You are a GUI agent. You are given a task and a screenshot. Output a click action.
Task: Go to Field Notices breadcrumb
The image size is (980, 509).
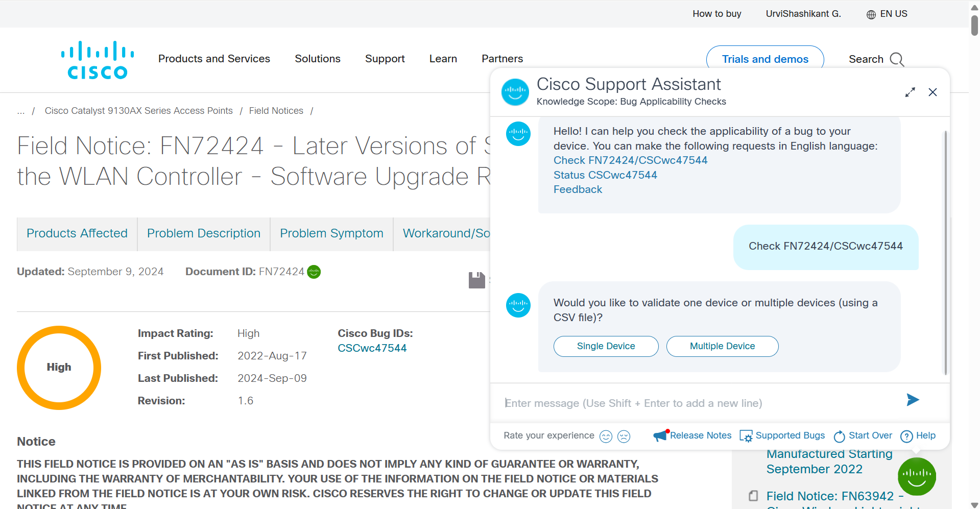(276, 111)
